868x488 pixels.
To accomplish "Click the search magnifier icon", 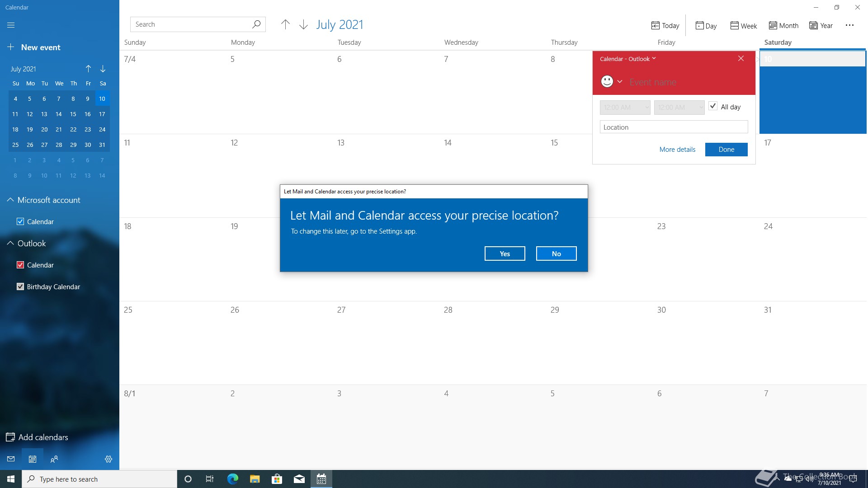I will (256, 24).
